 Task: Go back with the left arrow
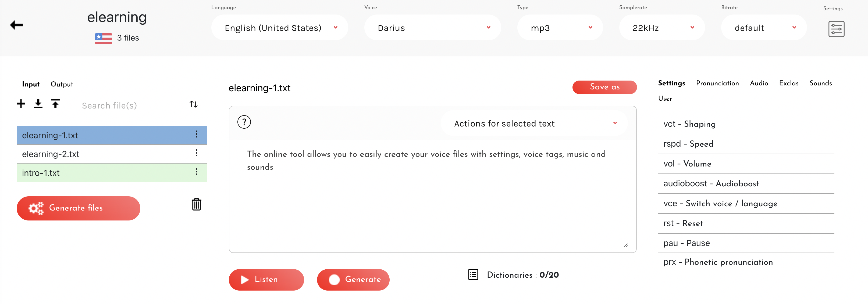(16, 25)
